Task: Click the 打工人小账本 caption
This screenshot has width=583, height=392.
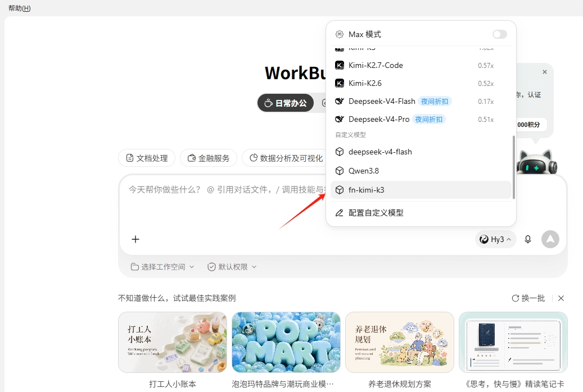Action: [173, 384]
